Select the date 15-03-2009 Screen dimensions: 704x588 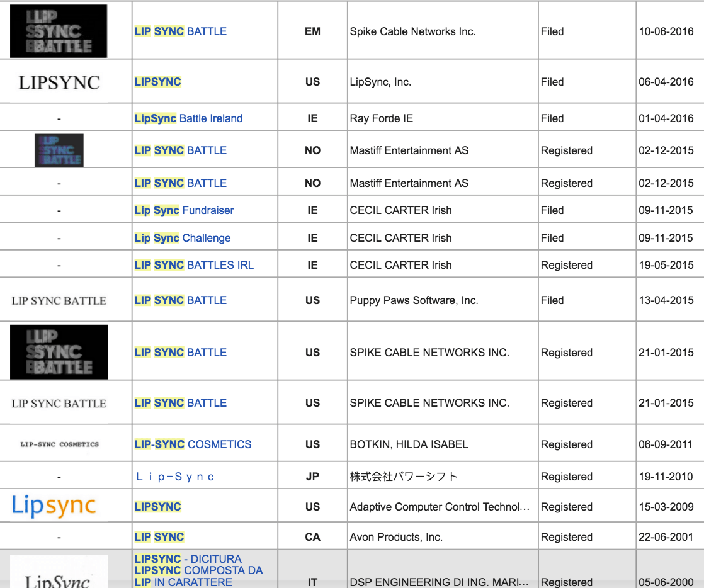(x=666, y=507)
